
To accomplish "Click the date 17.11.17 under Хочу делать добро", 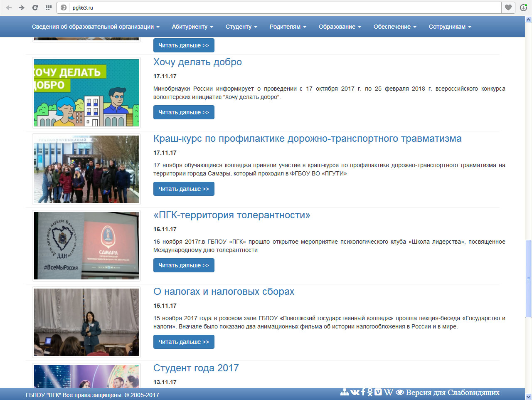I will pos(165,76).
